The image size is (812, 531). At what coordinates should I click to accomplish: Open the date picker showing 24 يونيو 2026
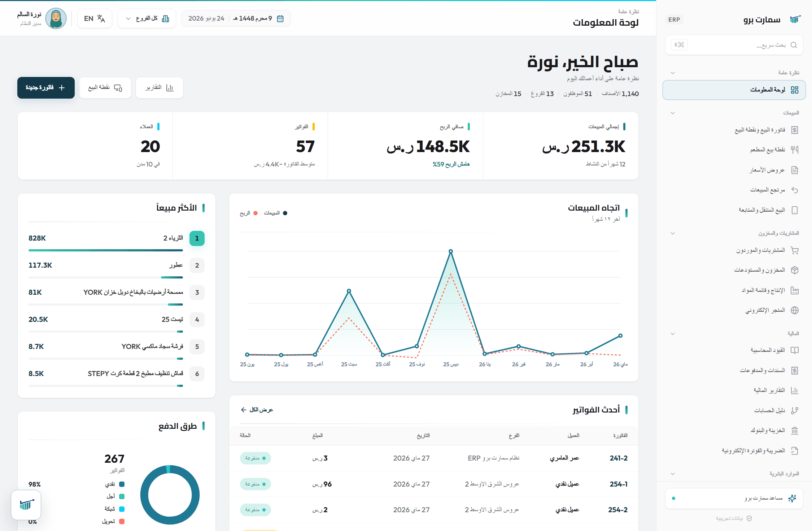point(236,19)
